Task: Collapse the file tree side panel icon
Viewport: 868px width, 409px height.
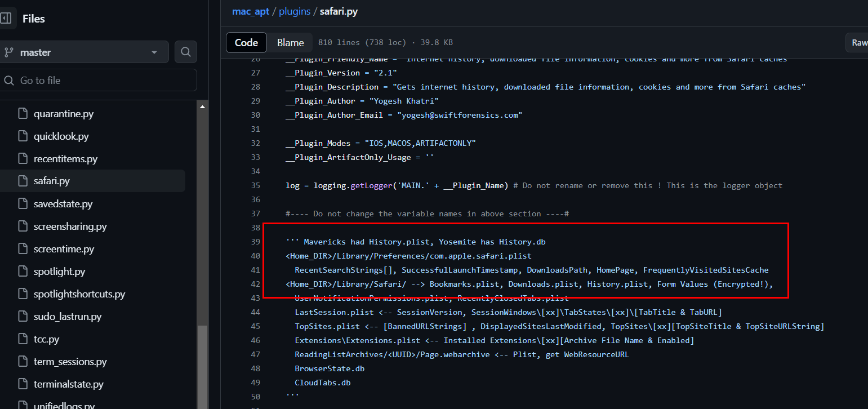Action: (6, 19)
